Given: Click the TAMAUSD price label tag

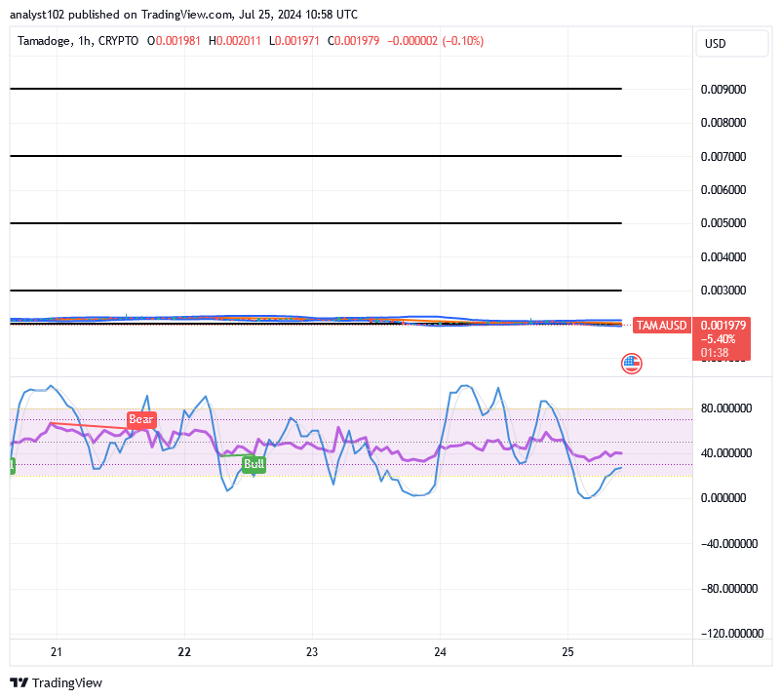Looking at the screenshot, I should [x=661, y=326].
